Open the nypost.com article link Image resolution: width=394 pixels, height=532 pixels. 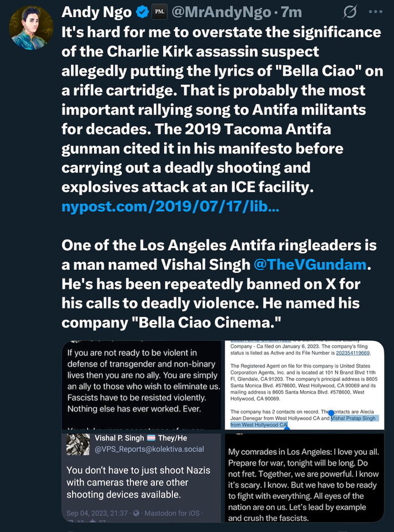[x=170, y=206]
